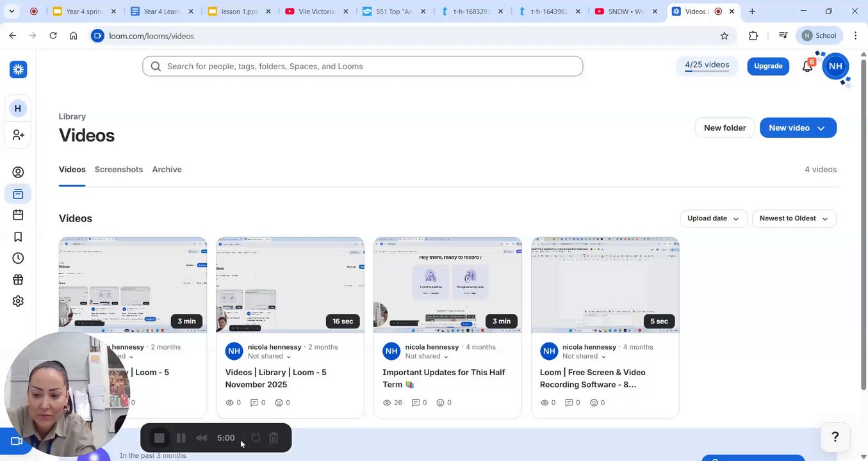Screen dimensions: 868x461
Task: Open the School browser profile button
Action: [819, 36]
